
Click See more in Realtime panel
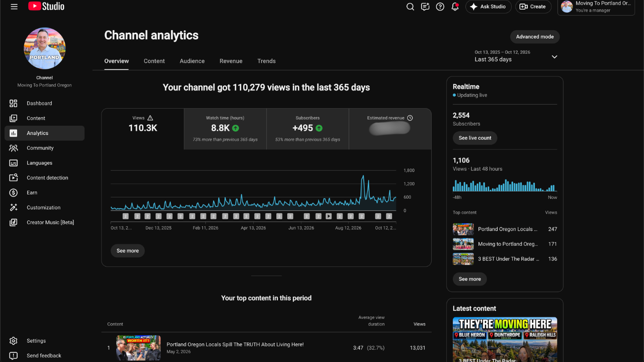pos(470,279)
